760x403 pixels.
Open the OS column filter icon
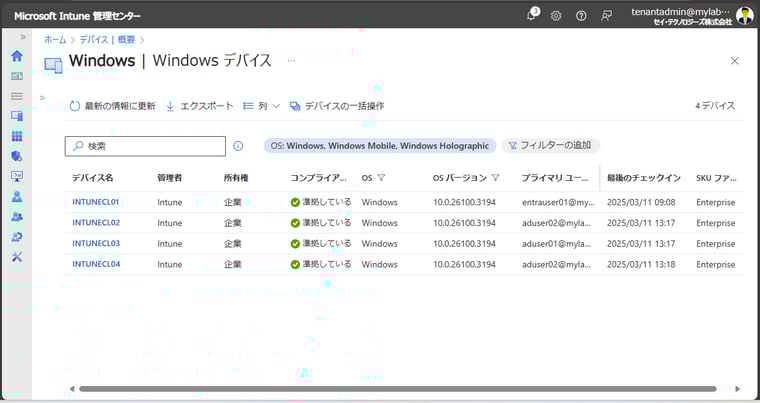point(381,178)
